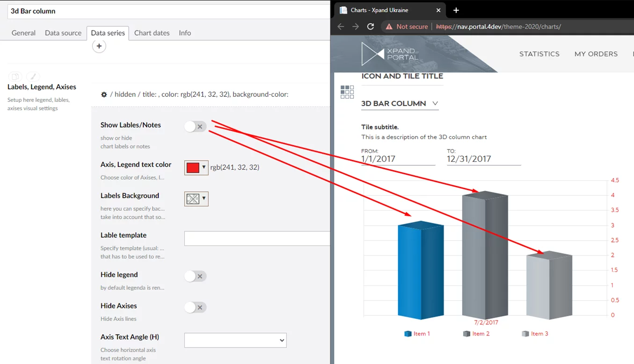The image size is (634, 364).
Task: Reload the page with browser refresh icon
Action: [371, 27]
